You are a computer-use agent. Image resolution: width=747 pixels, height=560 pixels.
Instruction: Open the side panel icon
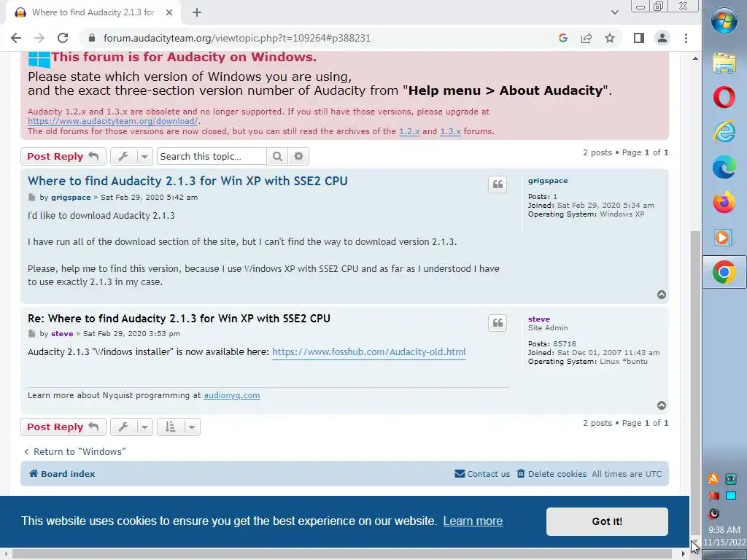point(639,38)
